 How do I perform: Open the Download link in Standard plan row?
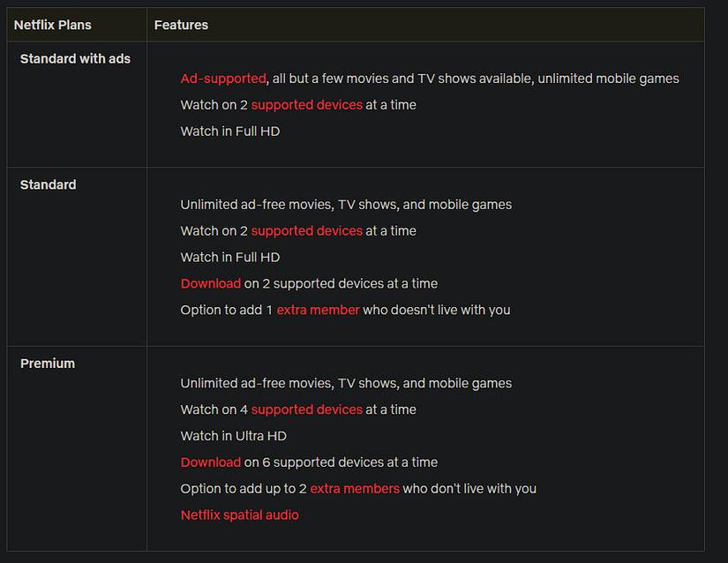(x=211, y=284)
